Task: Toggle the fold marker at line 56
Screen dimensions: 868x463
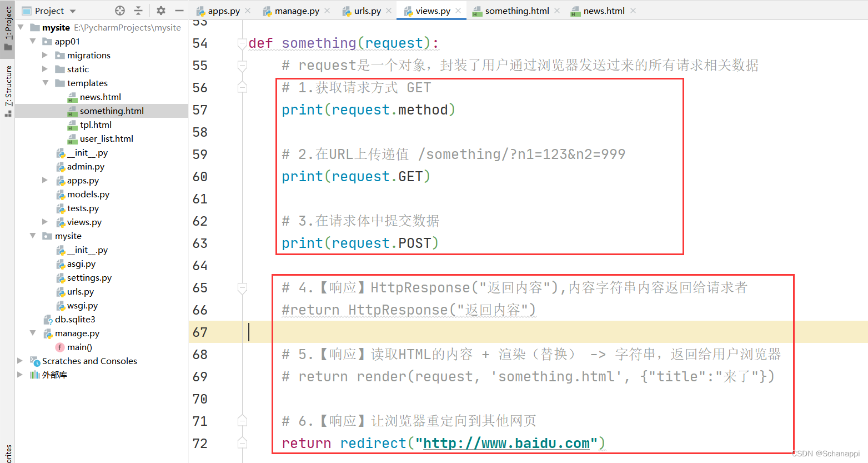Action: pyautogui.click(x=242, y=87)
